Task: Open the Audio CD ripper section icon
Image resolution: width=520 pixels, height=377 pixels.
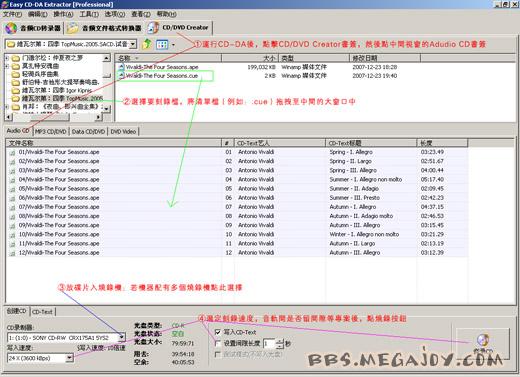Action: 11,28
